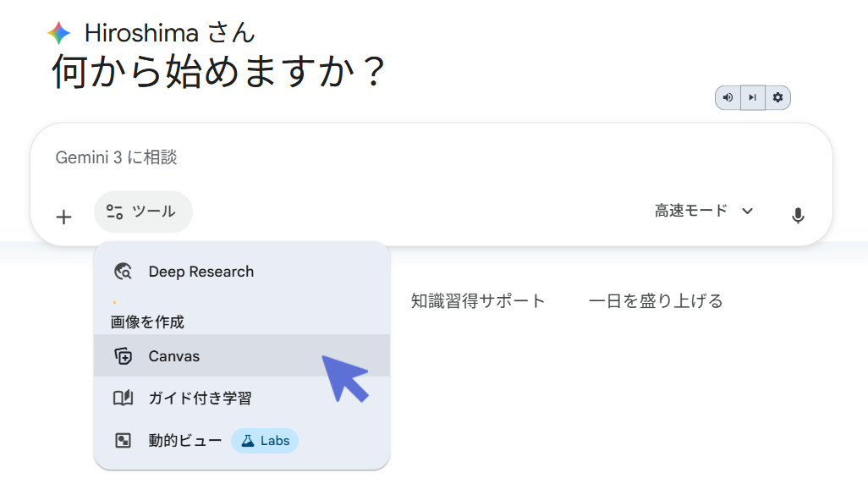
Task: Select the 知識習得サポート suggestion
Action: coord(478,300)
